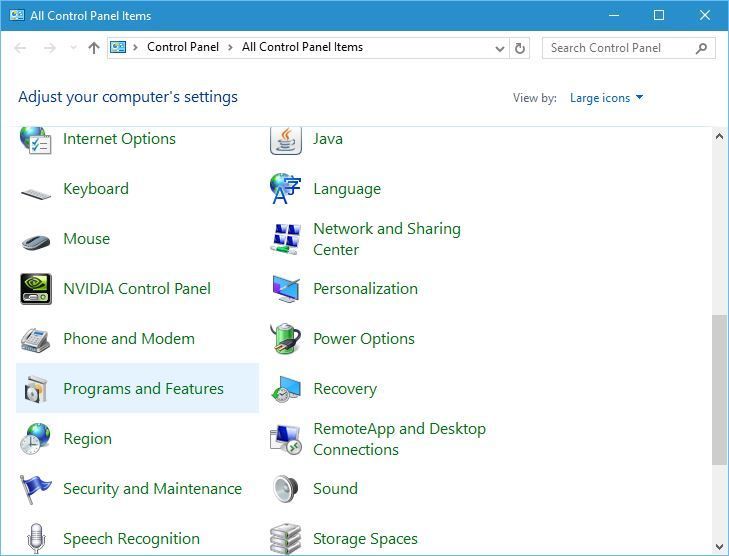Open the Internet Options link
This screenshot has width=729, height=556.
point(119,139)
